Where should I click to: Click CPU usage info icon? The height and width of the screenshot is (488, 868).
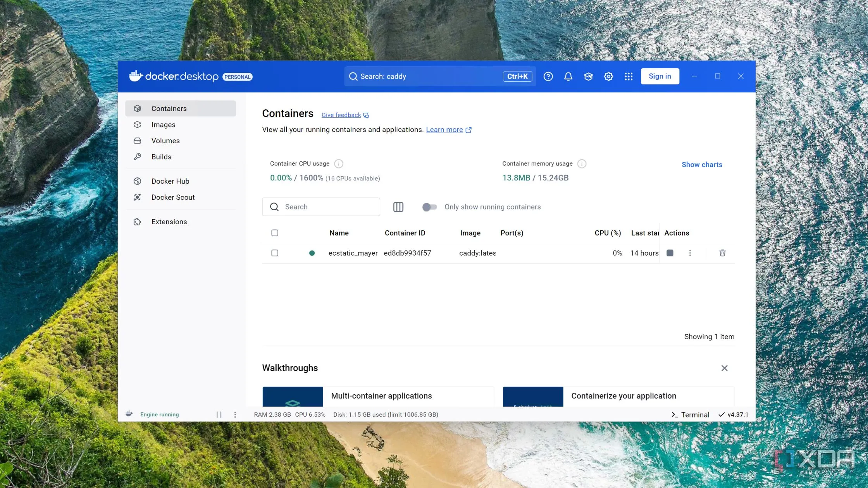tap(339, 164)
